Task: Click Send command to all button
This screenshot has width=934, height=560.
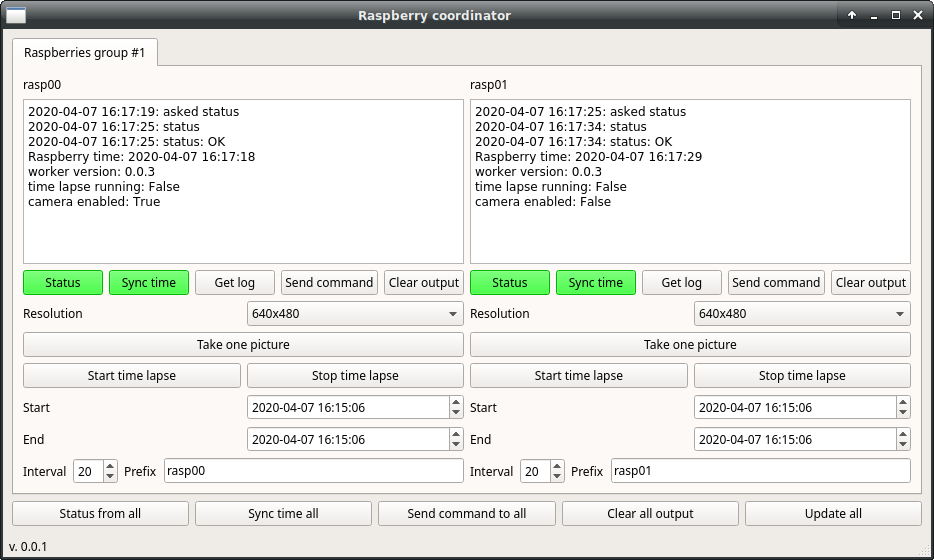Action: tap(467, 514)
